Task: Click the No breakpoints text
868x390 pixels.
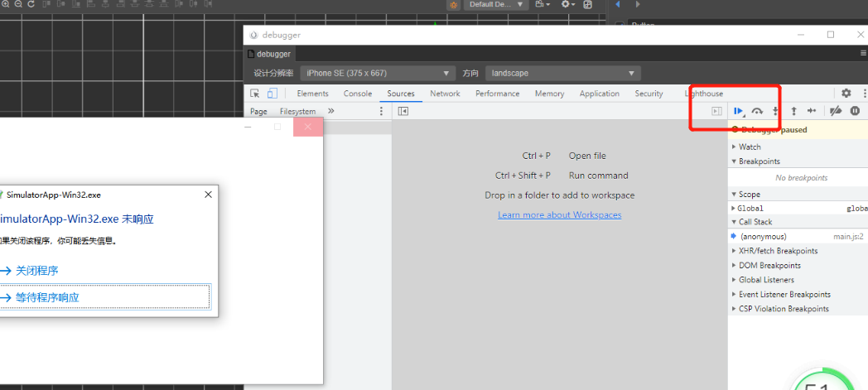Action: click(x=802, y=177)
